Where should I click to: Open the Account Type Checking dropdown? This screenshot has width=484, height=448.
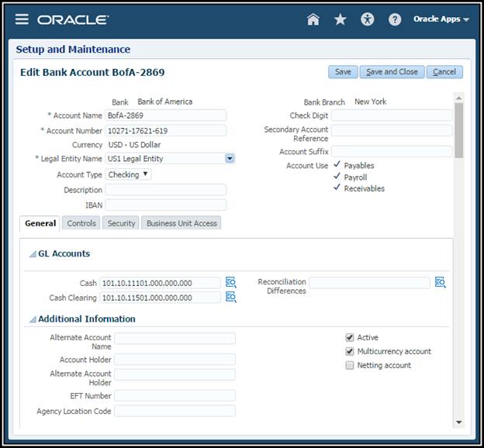click(128, 174)
